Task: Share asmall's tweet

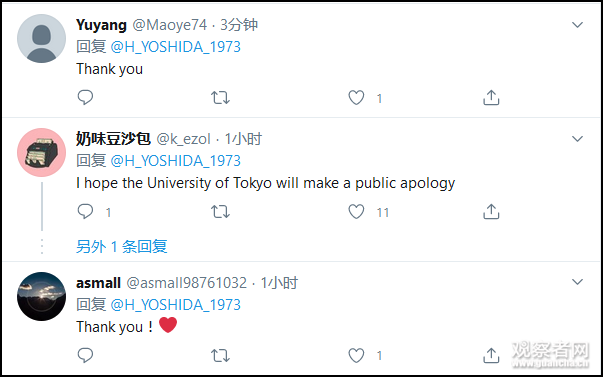Action: click(x=491, y=355)
